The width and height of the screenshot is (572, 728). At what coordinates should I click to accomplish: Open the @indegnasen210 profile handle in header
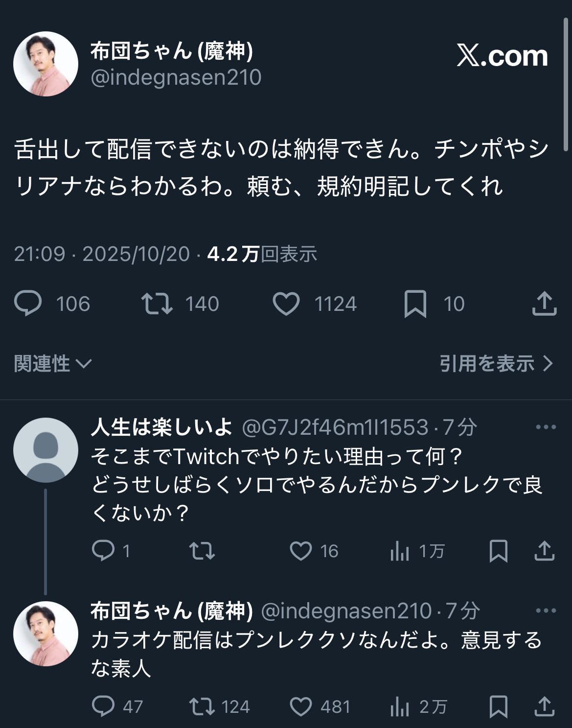pos(176,78)
